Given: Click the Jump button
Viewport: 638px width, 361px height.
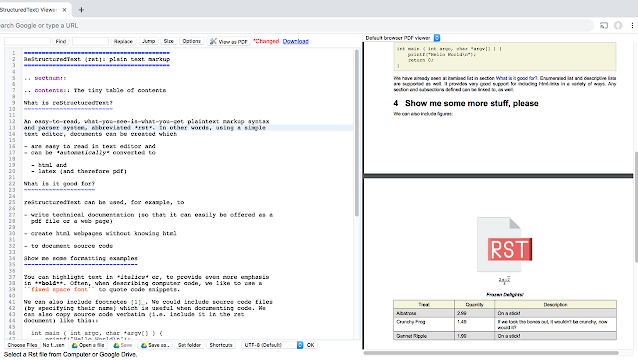Looking at the screenshot, I should pyautogui.click(x=149, y=42).
